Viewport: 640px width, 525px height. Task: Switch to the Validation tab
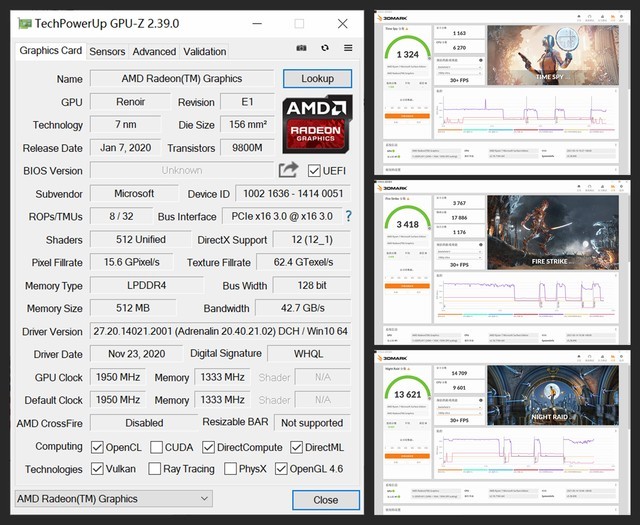point(204,52)
